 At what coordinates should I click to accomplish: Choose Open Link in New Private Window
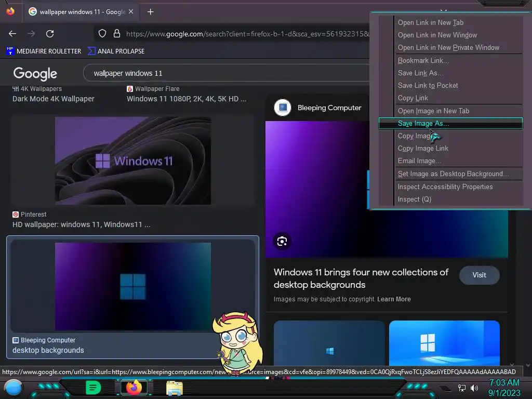click(x=450, y=48)
